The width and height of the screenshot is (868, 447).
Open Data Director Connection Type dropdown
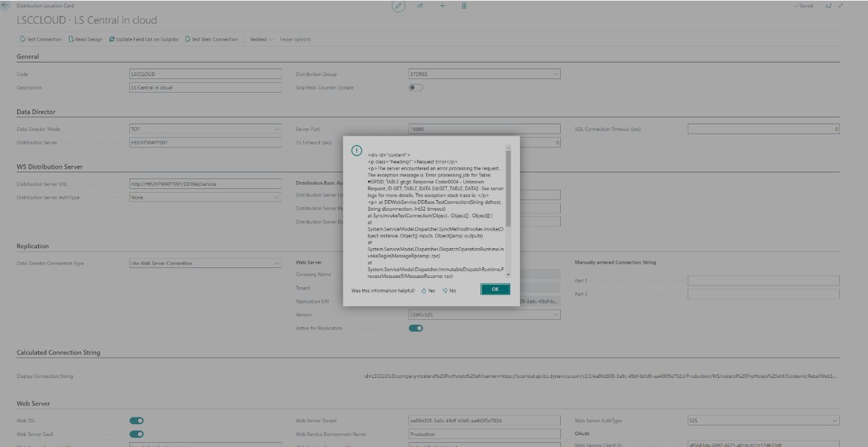point(276,263)
